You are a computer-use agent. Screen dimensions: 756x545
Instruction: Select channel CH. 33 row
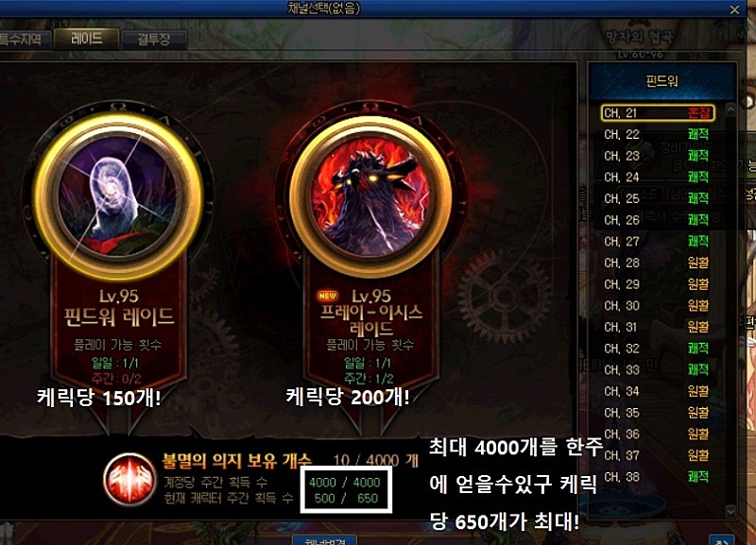point(658,369)
